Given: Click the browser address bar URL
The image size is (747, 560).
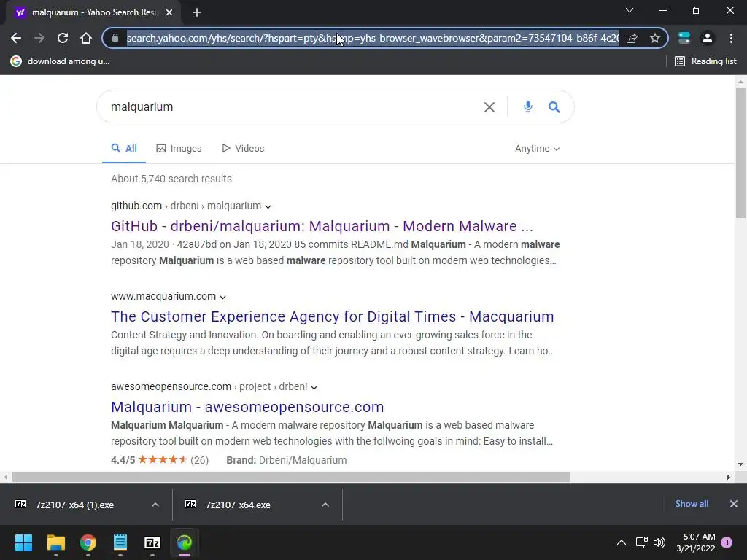Looking at the screenshot, I should [x=373, y=38].
